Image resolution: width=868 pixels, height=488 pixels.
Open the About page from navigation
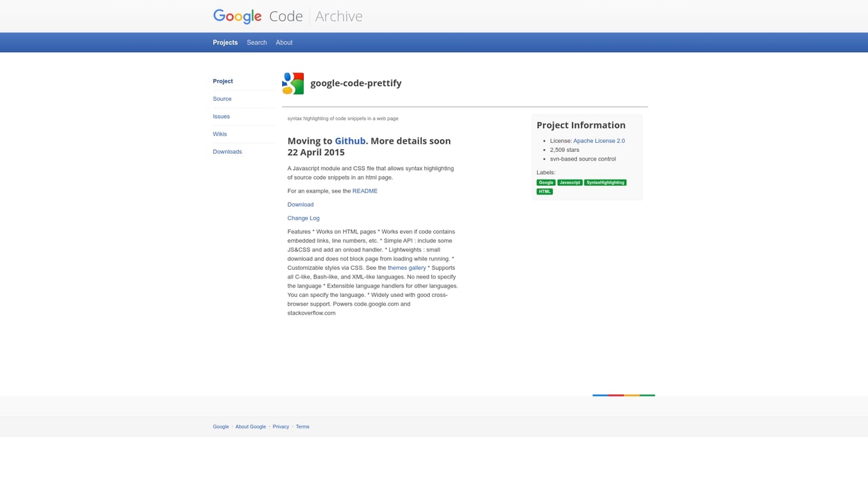(284, 42)
